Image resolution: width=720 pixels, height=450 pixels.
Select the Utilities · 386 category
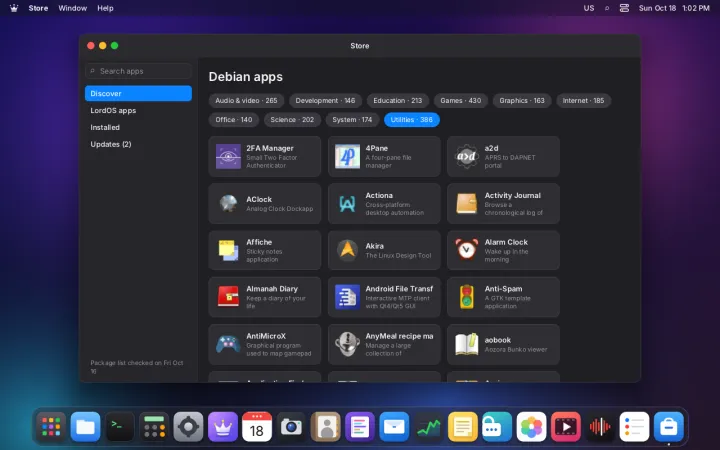point(411,120)
